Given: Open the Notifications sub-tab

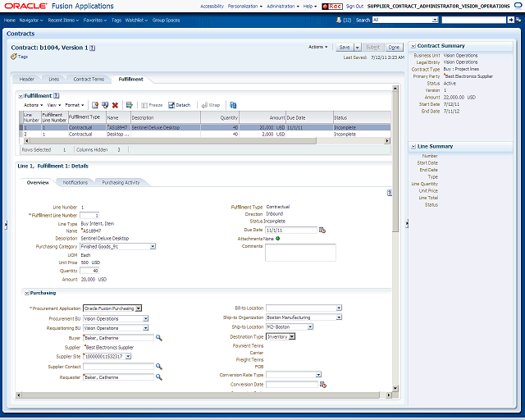Looking at the screenshot, I should click(75, 183).
